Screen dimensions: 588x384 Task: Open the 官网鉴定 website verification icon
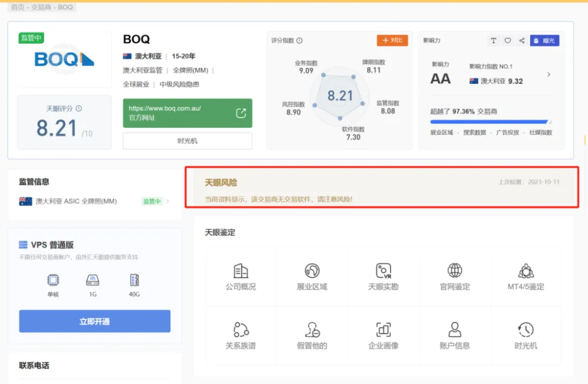pos(455,270)
